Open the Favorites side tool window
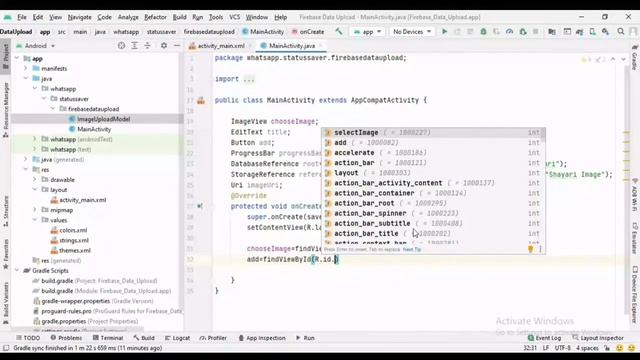Screen dimensions: 640x360 click(x=6, y=254)
